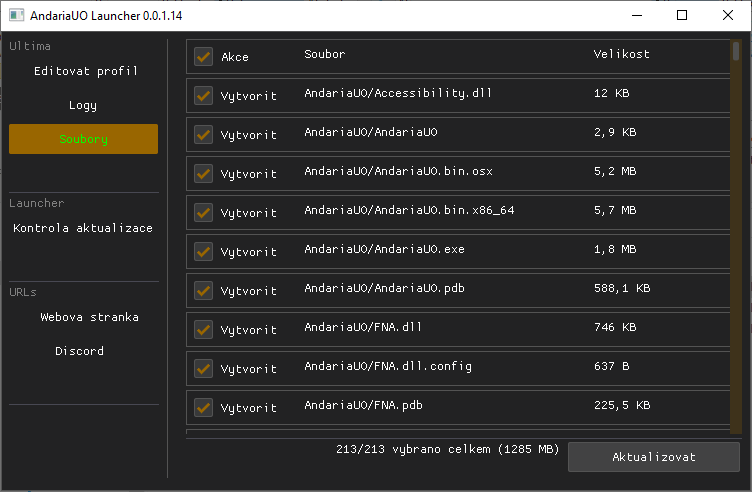Select the Soubory sidebar item
Screen dimensions: 752x492
tap(84, 139)
